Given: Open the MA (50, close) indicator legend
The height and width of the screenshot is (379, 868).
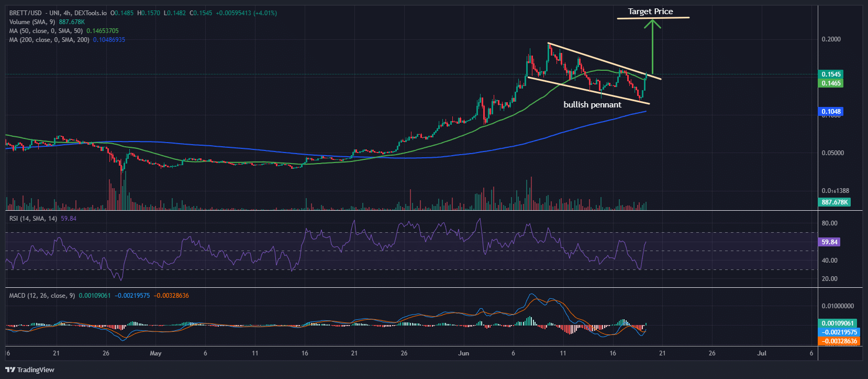Looking at the screenshot, I should point(46,31).
